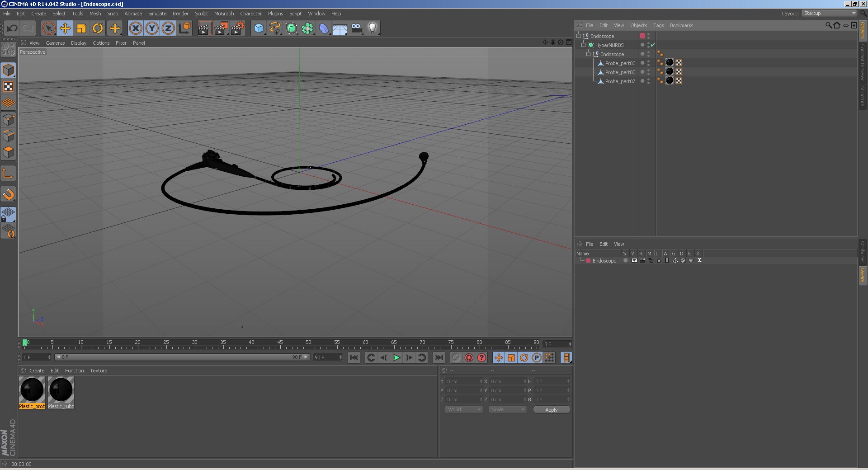The image size is (868, 470).
Task: Open the Cameras viewport menu
Action: [55, 43]
